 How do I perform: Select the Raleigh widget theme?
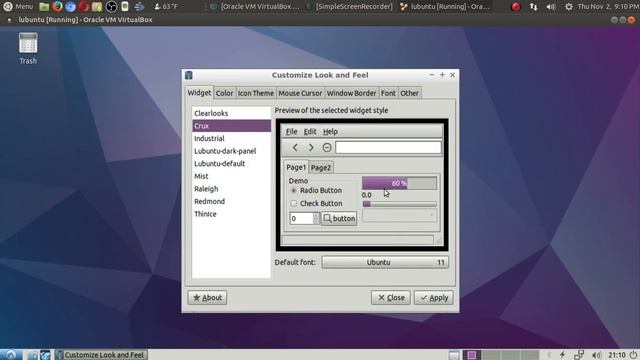231,189
